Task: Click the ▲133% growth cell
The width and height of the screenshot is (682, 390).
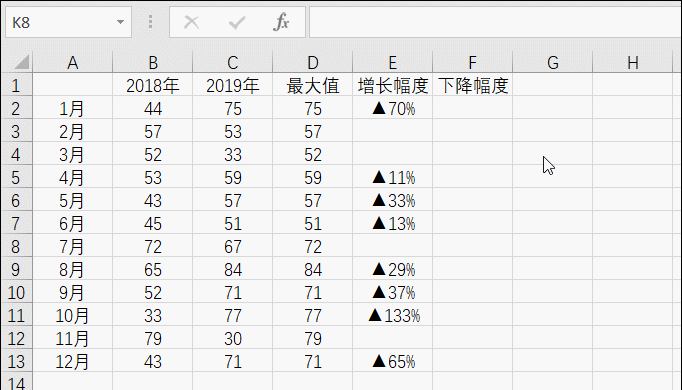Action: click(x=393, y=315)
